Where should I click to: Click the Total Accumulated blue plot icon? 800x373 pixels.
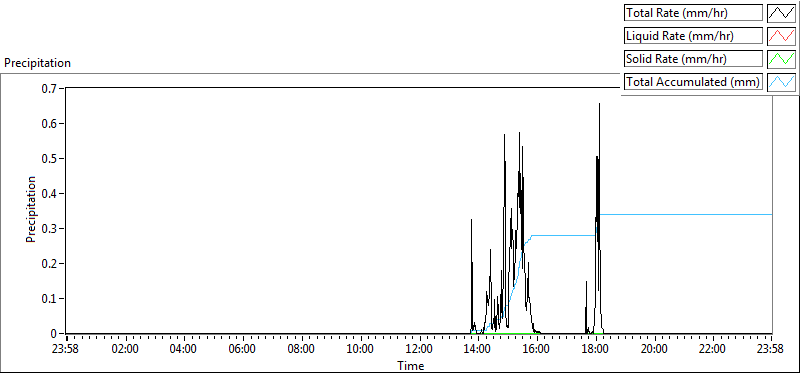[782, 82]
